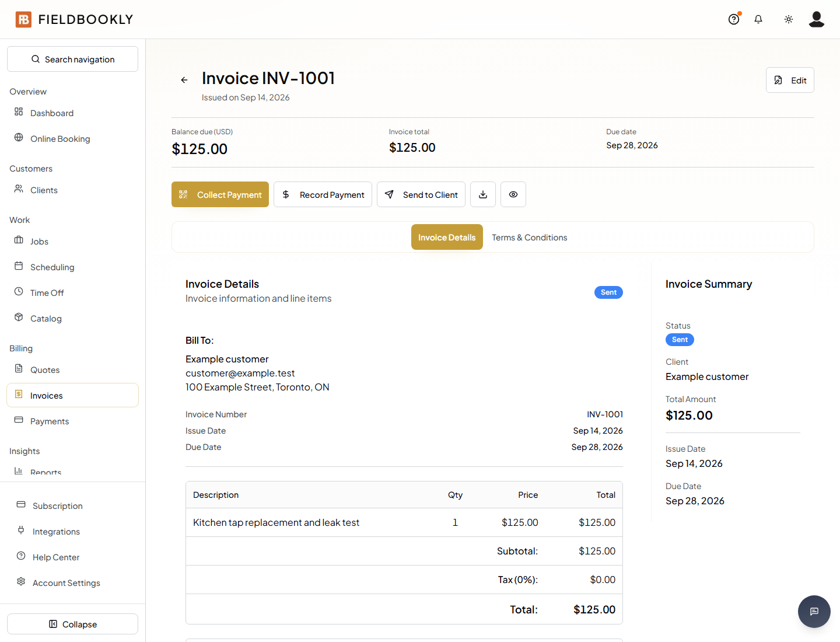This screenshot has width=840, height=642.
Task: Switch to the Invoice Details tab
Action: [447, 237]
